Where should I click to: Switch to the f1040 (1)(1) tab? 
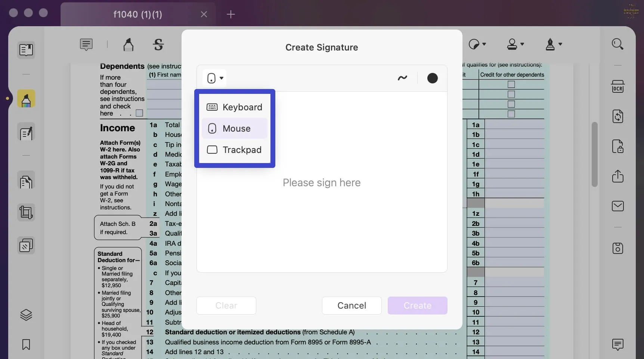[137, 14]
